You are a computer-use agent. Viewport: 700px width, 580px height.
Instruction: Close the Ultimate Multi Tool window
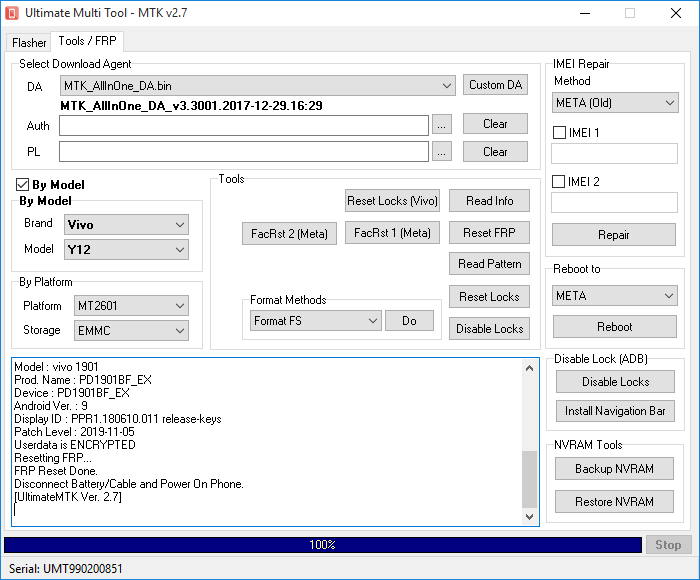click(x=676, y=13)
